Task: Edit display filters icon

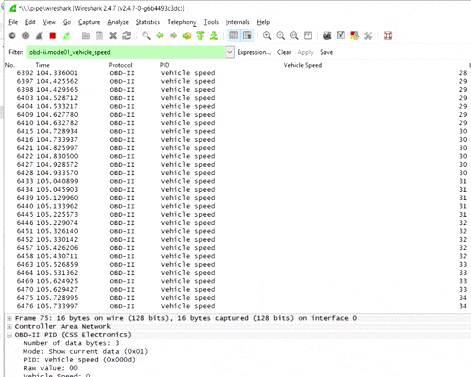Action: 341,35
